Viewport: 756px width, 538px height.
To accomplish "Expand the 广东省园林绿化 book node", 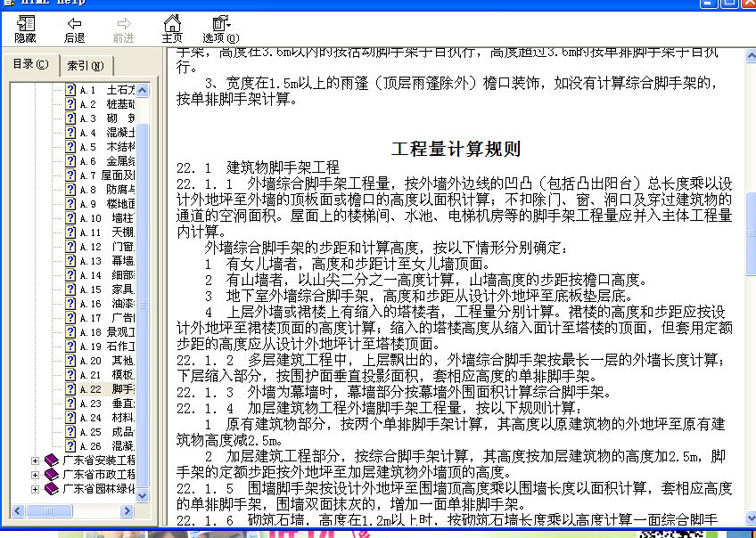I will 35,489.
